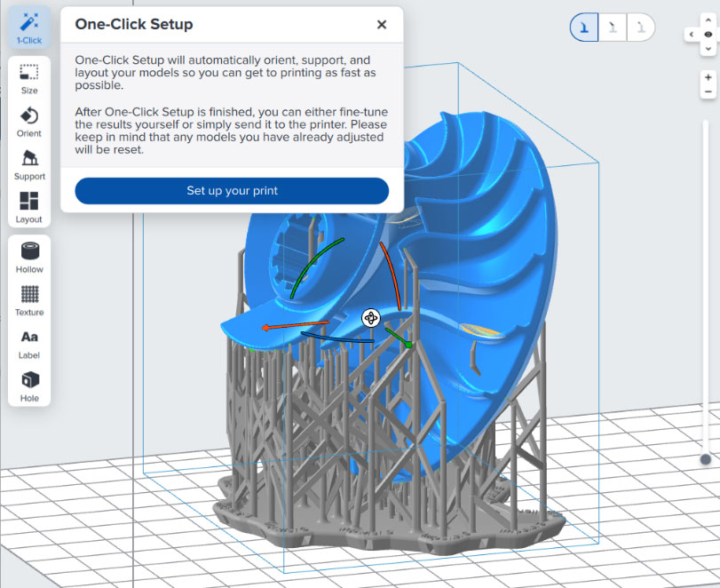720x588 pixels.
Task: Select the Orient tool
Action: (29, 122)
